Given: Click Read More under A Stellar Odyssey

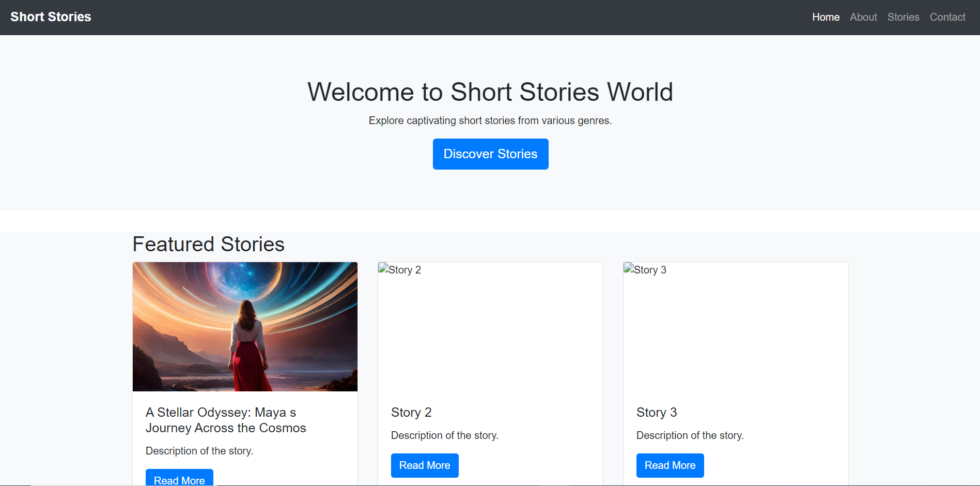Looking at the screenshot, I should point(179,479).
